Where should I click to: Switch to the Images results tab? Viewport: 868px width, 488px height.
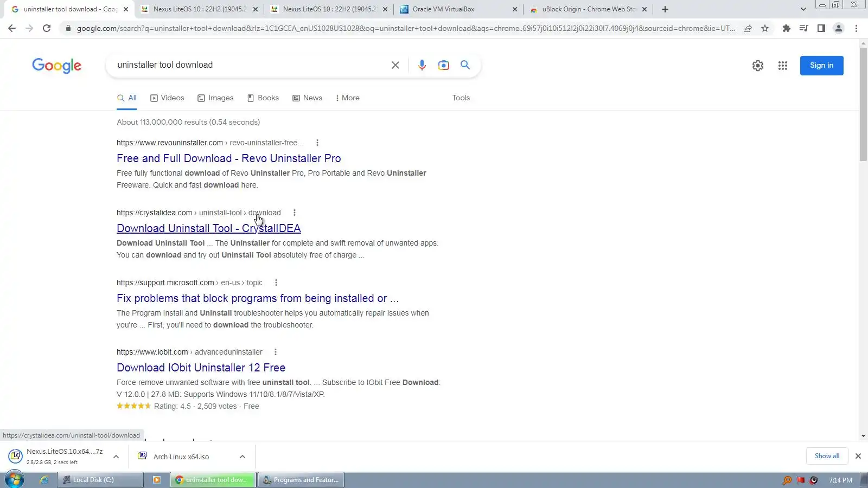click(x=215, y=98)
